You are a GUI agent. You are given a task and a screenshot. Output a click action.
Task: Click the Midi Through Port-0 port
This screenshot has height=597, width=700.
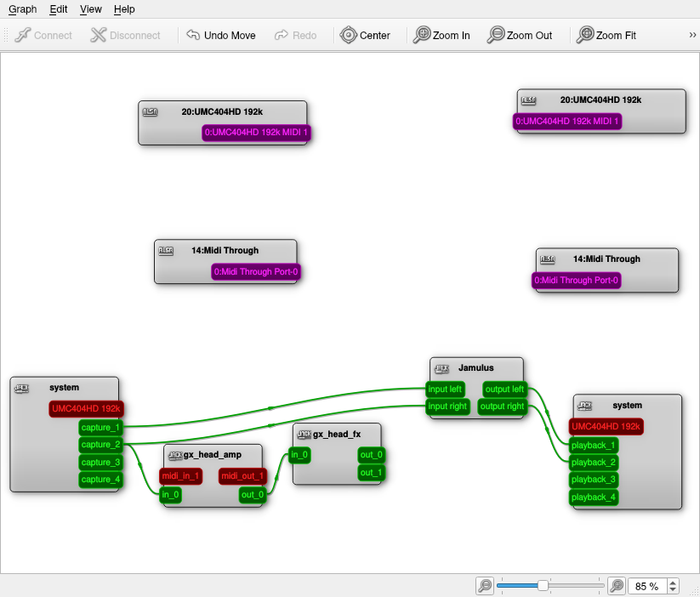click(x=255, y=271)
